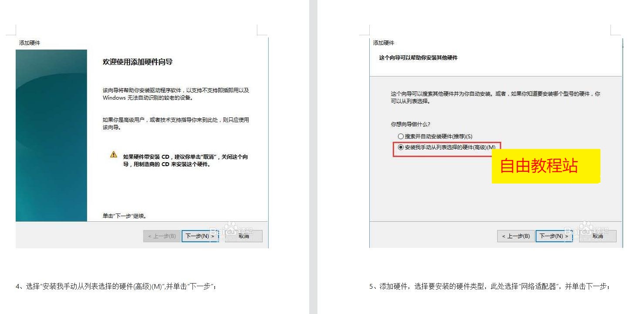
Task: Click the yellow 自由教程站 label
Action: (x=546, y=166)
